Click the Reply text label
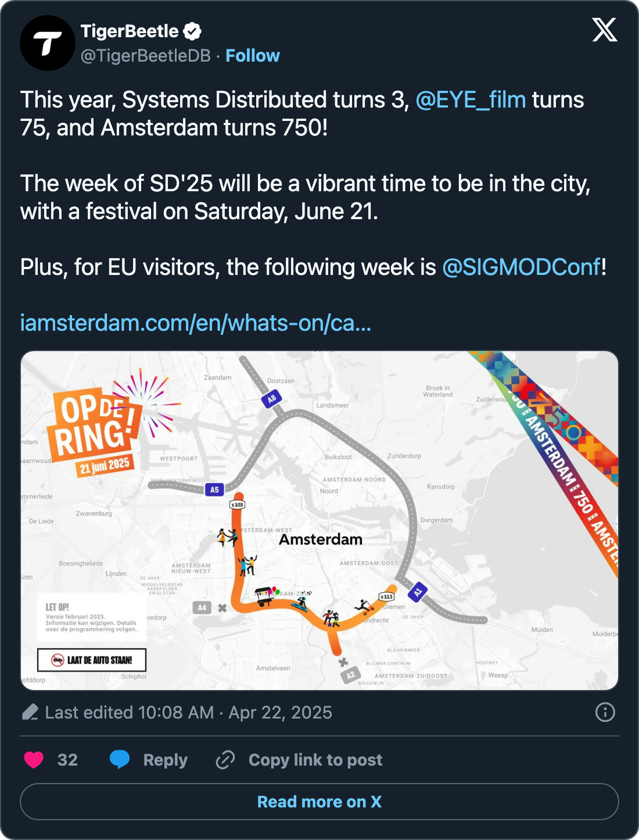 pyautogui.click(x=165, y=760)
